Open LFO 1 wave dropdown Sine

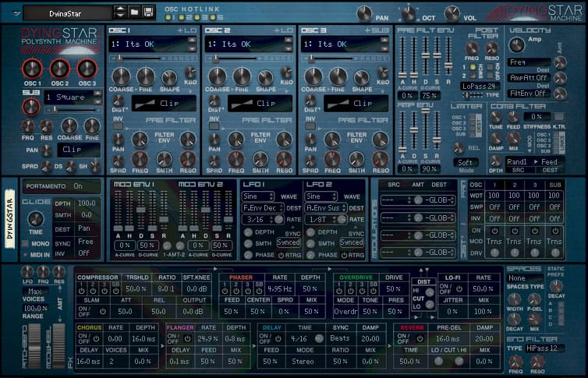258,196
